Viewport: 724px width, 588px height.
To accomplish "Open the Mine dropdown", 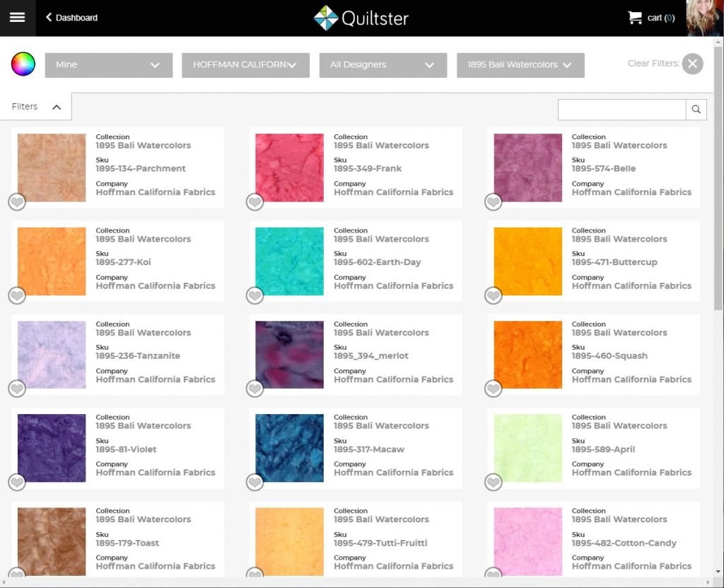I will 108,65.
